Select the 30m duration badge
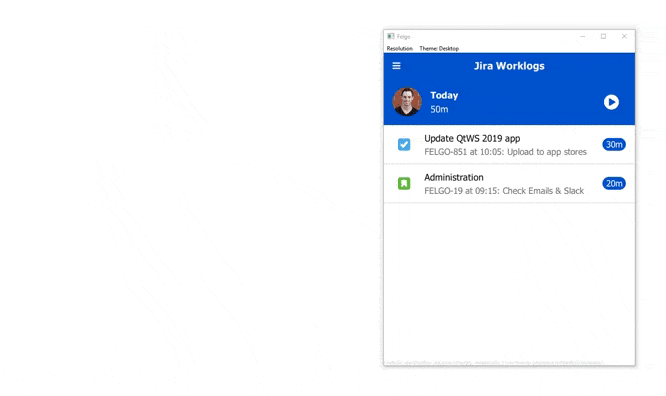 tap(614, 144)
